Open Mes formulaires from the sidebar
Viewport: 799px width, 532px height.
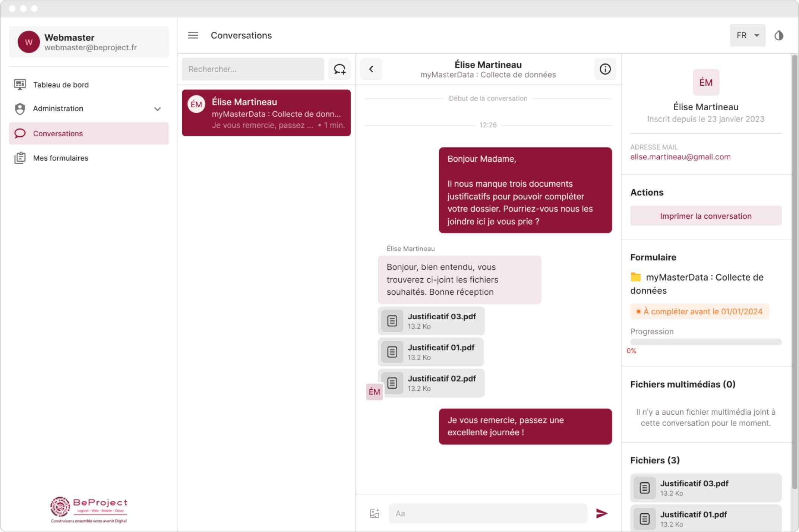60,158
